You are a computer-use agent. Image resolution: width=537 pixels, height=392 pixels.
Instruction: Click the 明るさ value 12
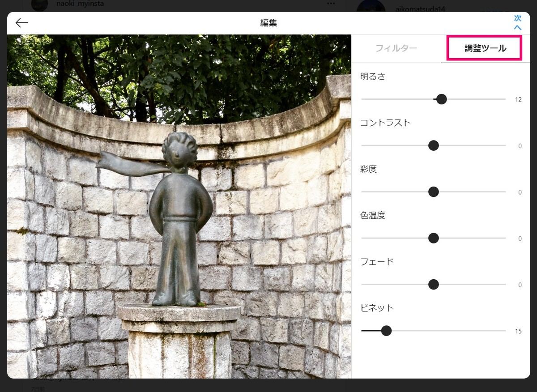518,100
